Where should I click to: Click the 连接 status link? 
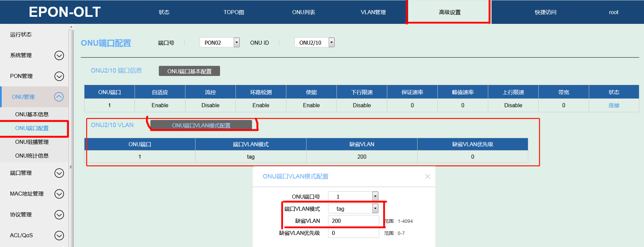614,105
